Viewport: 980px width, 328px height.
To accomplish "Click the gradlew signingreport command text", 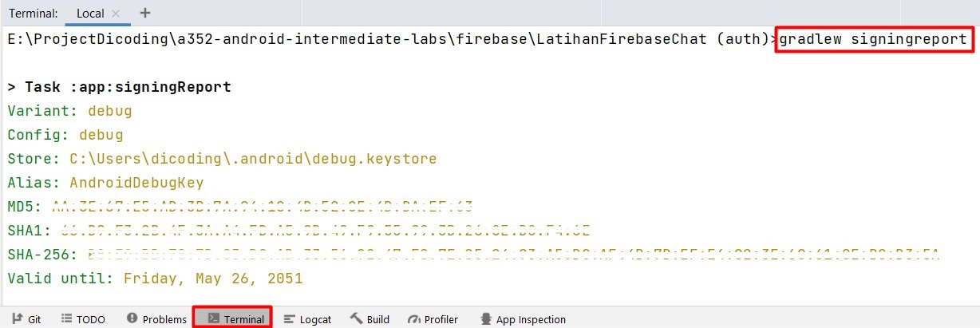I will (873, 39).
